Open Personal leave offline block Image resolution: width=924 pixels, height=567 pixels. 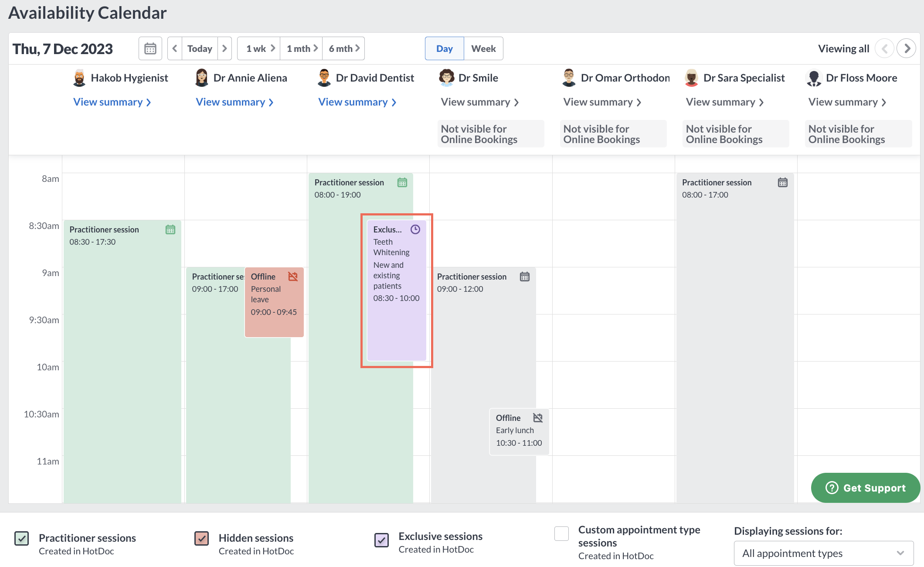tap(274, 302)
